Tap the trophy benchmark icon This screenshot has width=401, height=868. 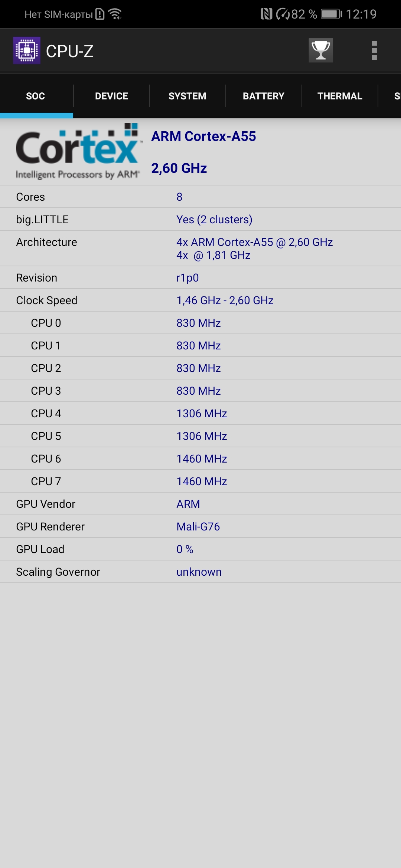click(x=321, y=50)
